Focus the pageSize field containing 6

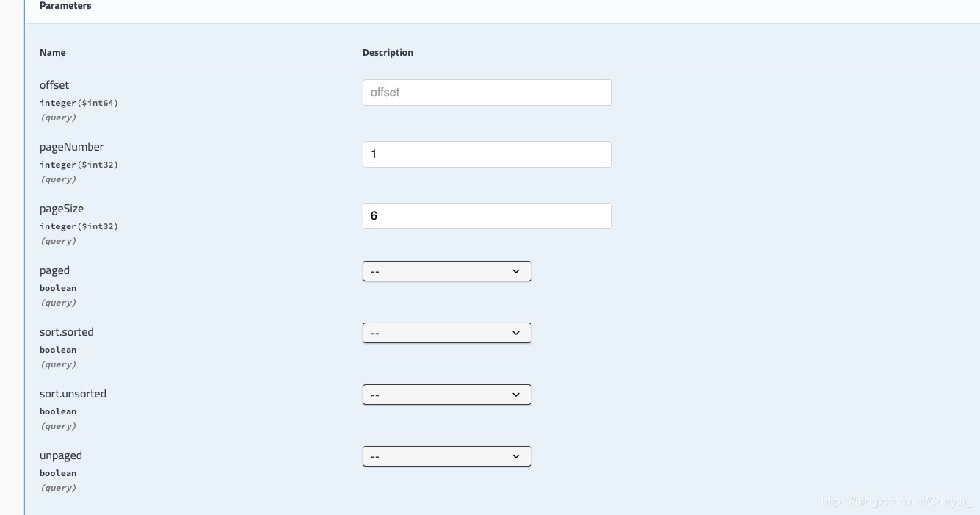tap(487, 216)
